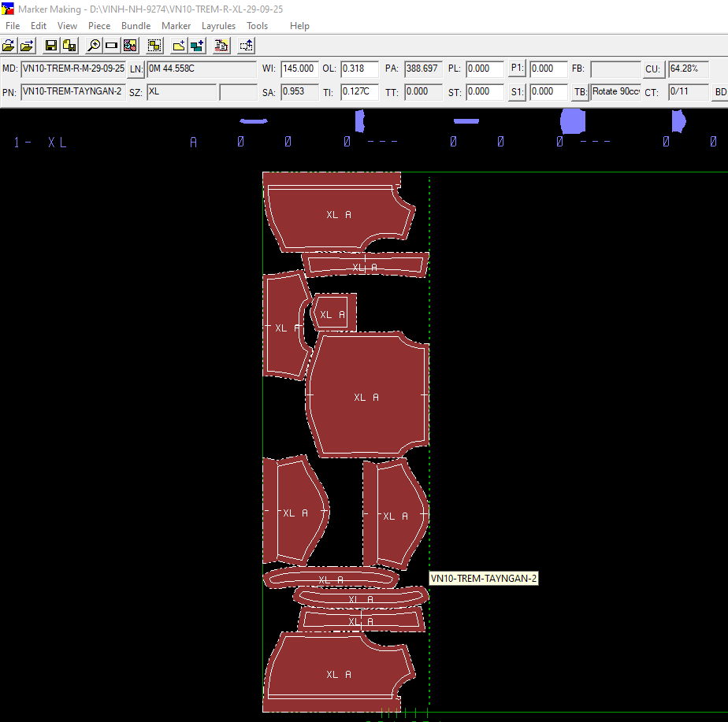The height and width of the screenshot is (722, 728).
Task: Select the large round blue piece thumbnail
Action: (x=573, y=121)
